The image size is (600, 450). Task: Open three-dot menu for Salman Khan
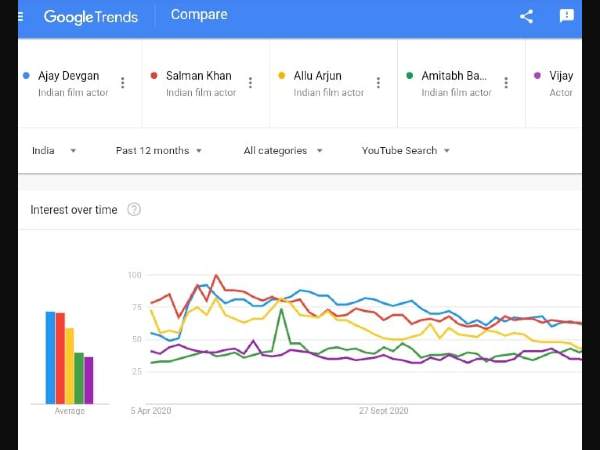pyautogui.click(x=250, y=83)
